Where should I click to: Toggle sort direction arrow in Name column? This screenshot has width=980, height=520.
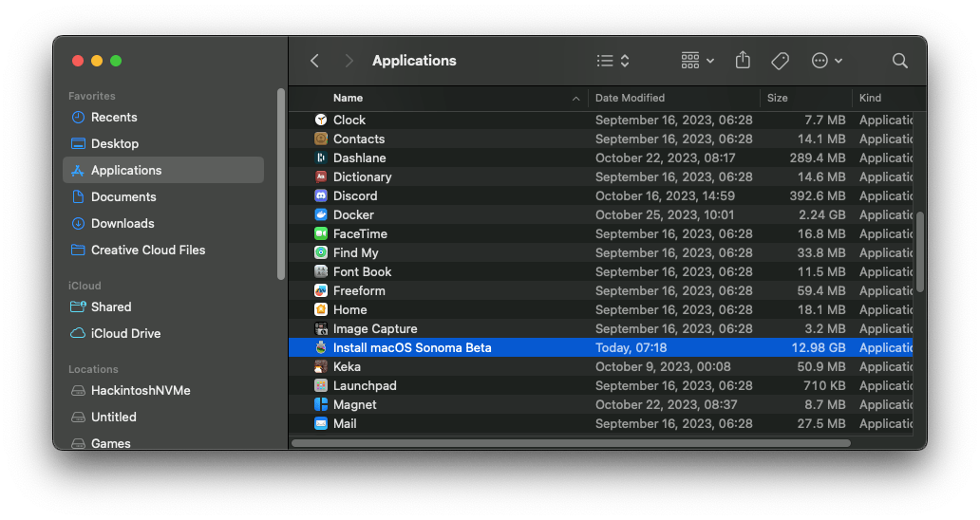coord(575,99)
